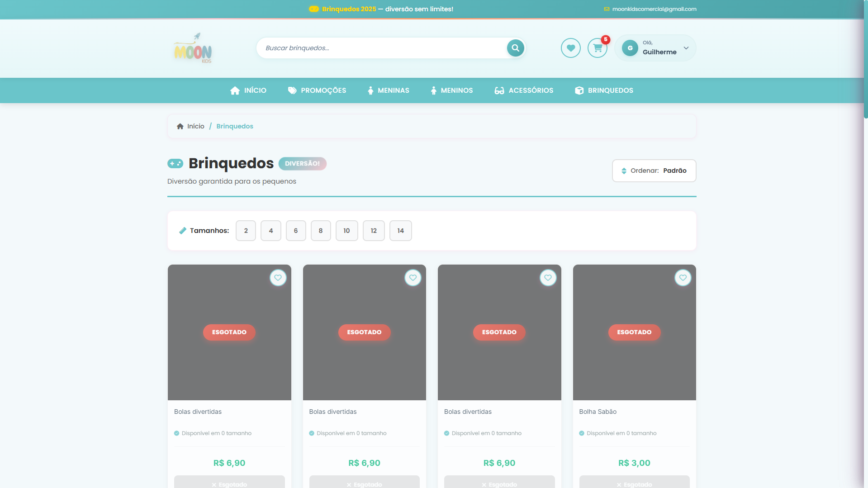
Task: Favorite the first Bolas divertidas product
Action: pyautogui.click(x=278, y=278)
